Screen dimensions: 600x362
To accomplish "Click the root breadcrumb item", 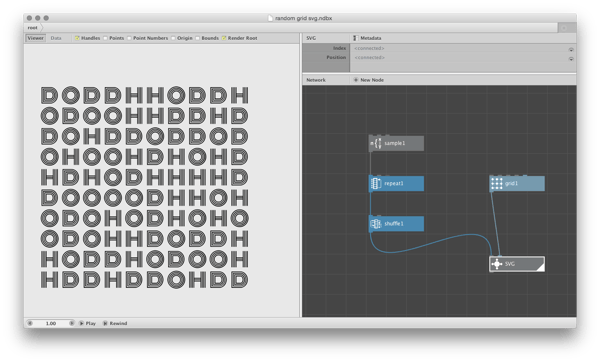I will pyautogui.click(x=33, y=28).
